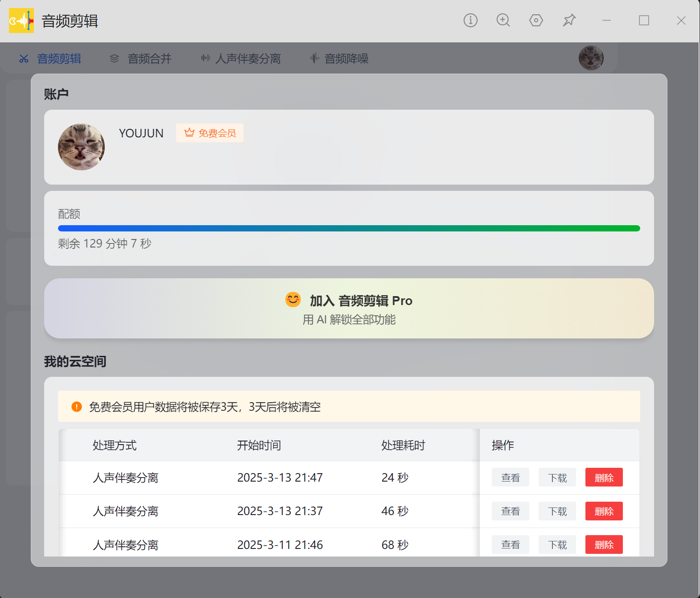Screen dimensions: 700x598
Task: Click the orange warning icon in notice
Action: [77, 407]
